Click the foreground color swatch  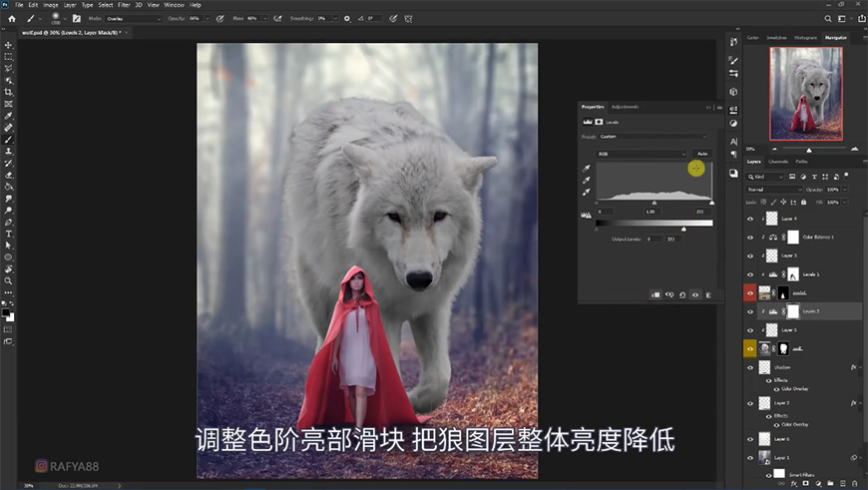6,312
